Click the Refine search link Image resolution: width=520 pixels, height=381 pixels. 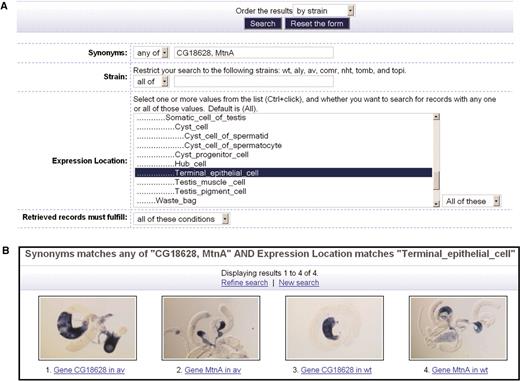pos(244,283)
